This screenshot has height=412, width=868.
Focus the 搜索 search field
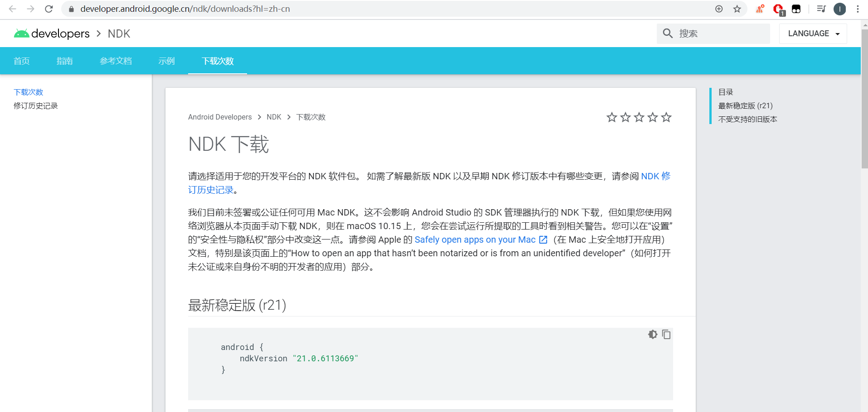713,34
